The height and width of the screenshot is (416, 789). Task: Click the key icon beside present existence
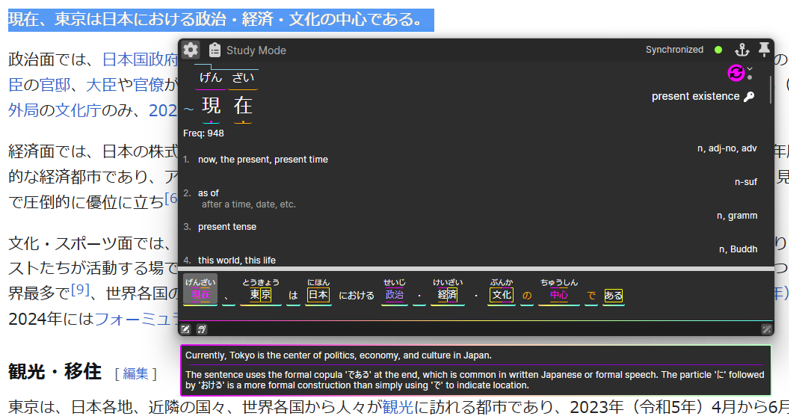pos(749,97)
